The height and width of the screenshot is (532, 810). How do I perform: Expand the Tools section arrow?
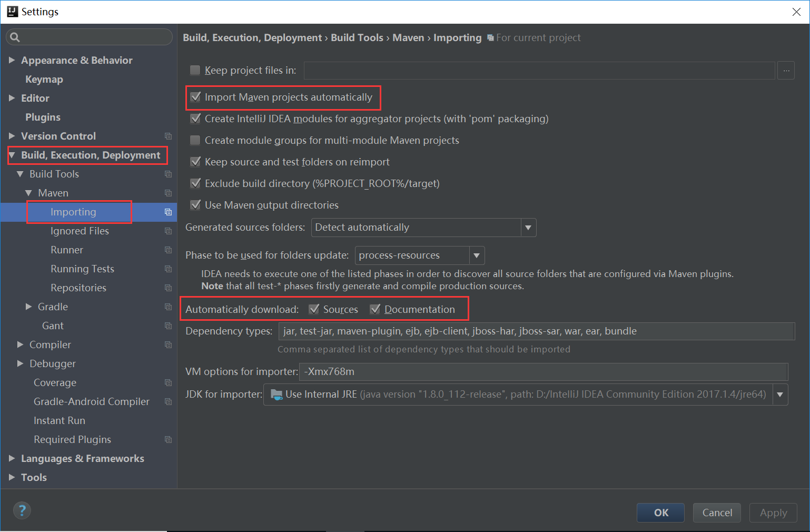click(12, 477)
